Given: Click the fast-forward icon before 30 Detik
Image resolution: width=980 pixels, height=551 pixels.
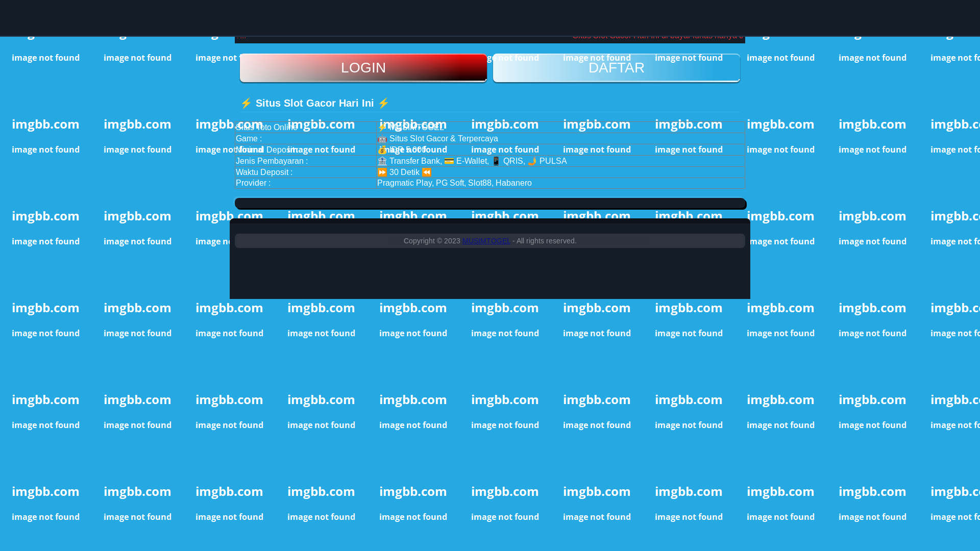Looking at the screenshot, I should click(382, 172).
